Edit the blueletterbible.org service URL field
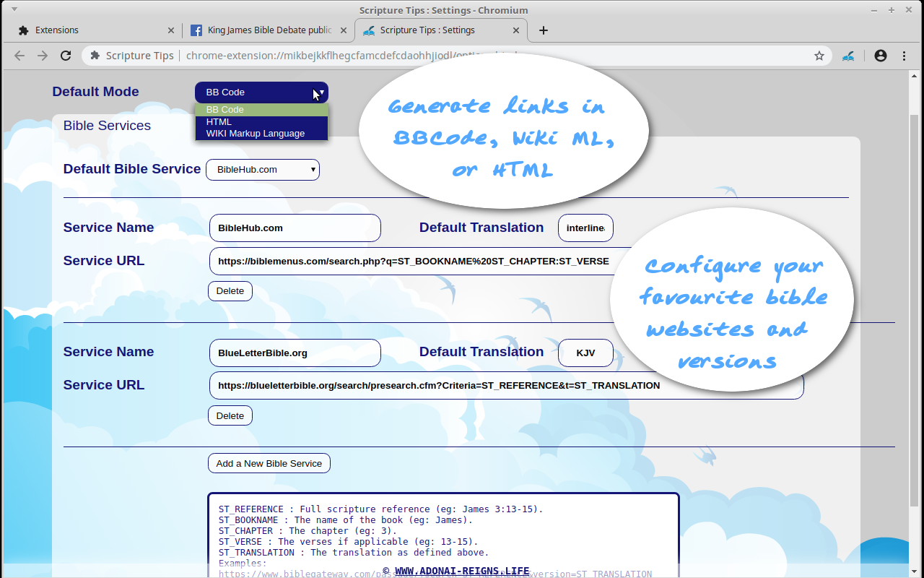Viewport: 924px width, 578px height. [x=506, y=385]
